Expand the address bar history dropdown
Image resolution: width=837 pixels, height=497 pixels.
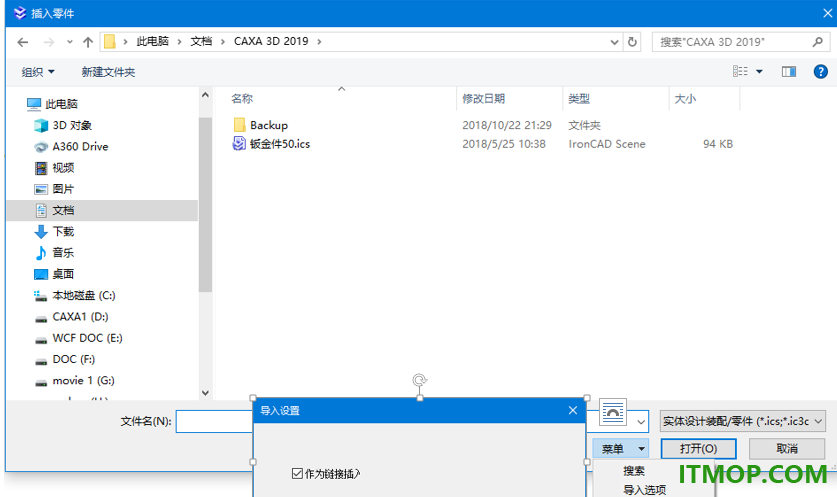pos(614,42)
